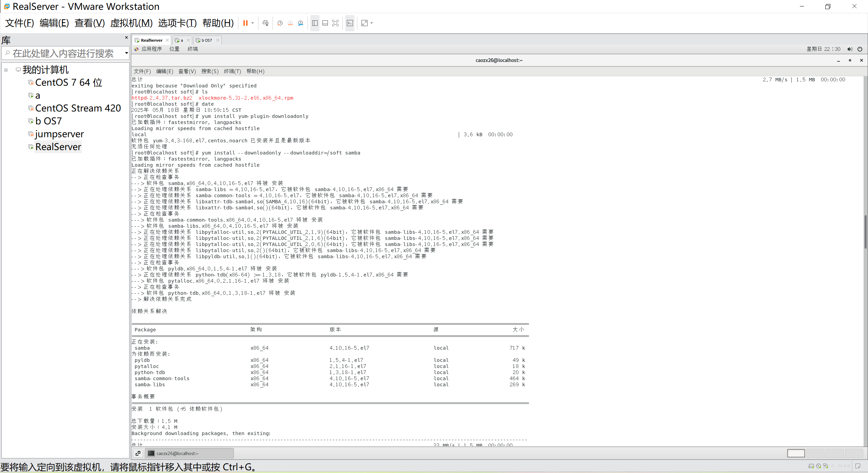
Task: Toggle the thumbnail bar view button
Action: [325, 23]
